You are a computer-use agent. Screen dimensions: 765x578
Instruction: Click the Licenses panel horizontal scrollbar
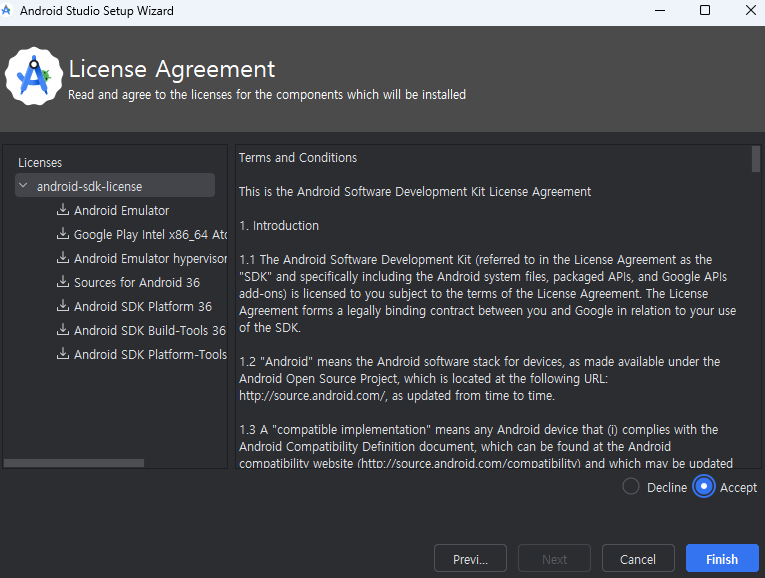pyautogui.click(x=74, y=463)
